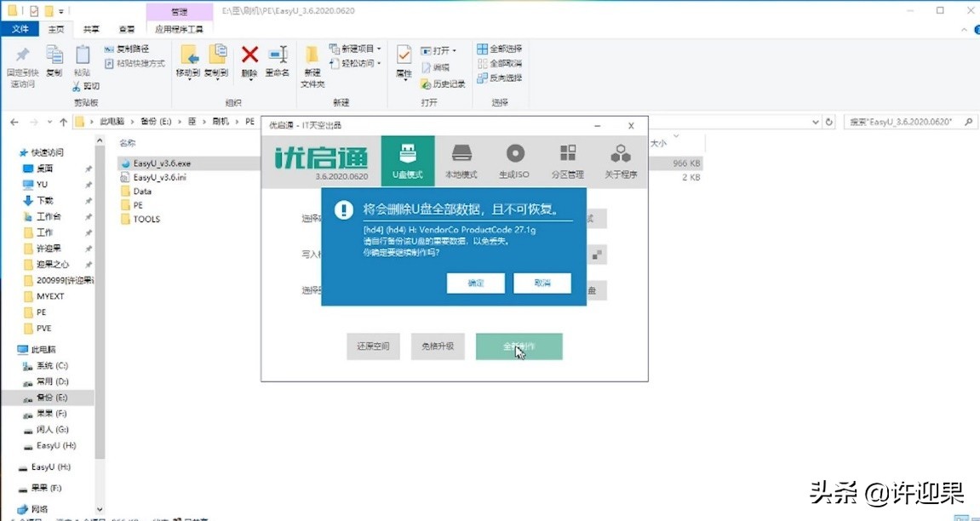The image size is (980, 521).
Task: Click inside the search box for EasyU
Action: (x=903, y=121)
